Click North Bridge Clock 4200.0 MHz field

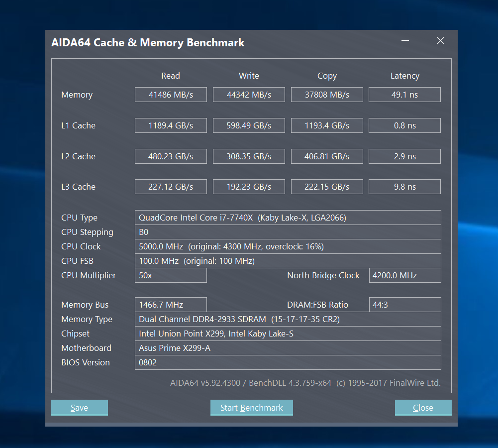click(x=405, y=275)
